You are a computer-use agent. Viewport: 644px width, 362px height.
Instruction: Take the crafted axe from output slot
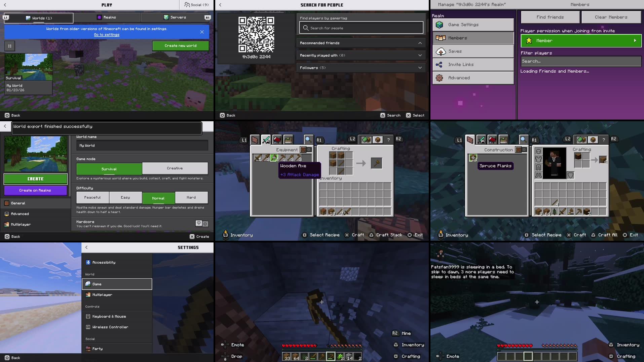pyautogui.click(x=376, y=163)
